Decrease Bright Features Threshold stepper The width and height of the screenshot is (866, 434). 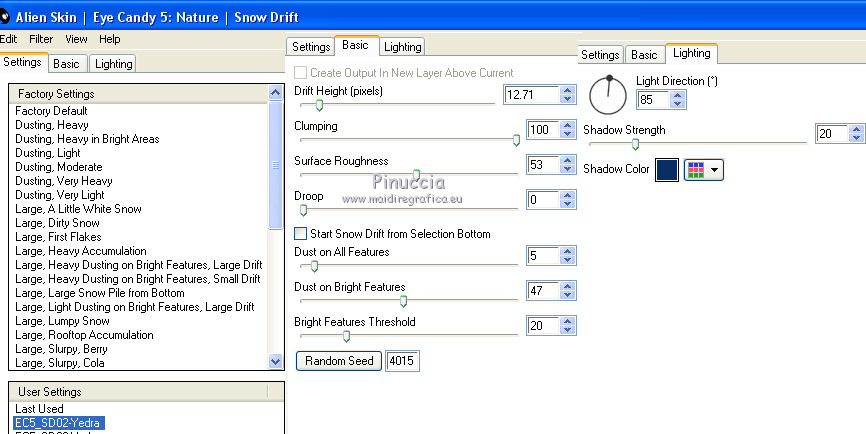567,330
